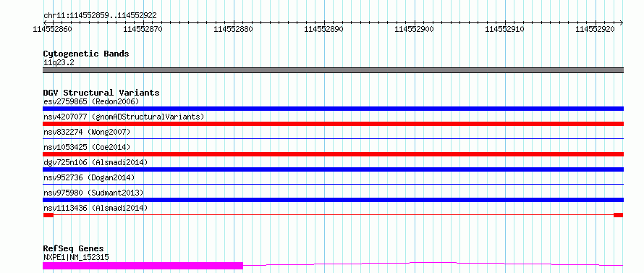Click ruler tick label 114552910
644x273 pixels.
point(505,29)
